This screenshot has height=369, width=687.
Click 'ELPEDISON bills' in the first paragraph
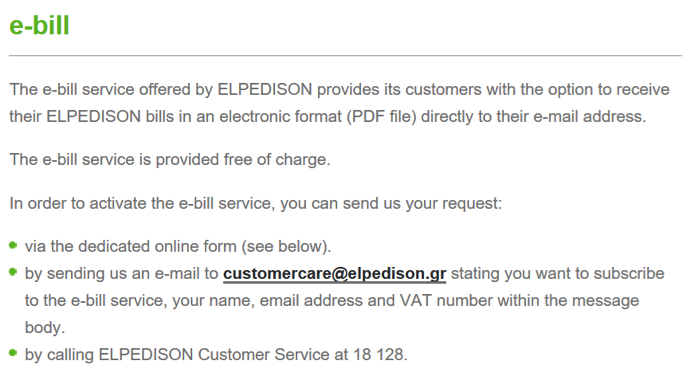click(110, 117)
